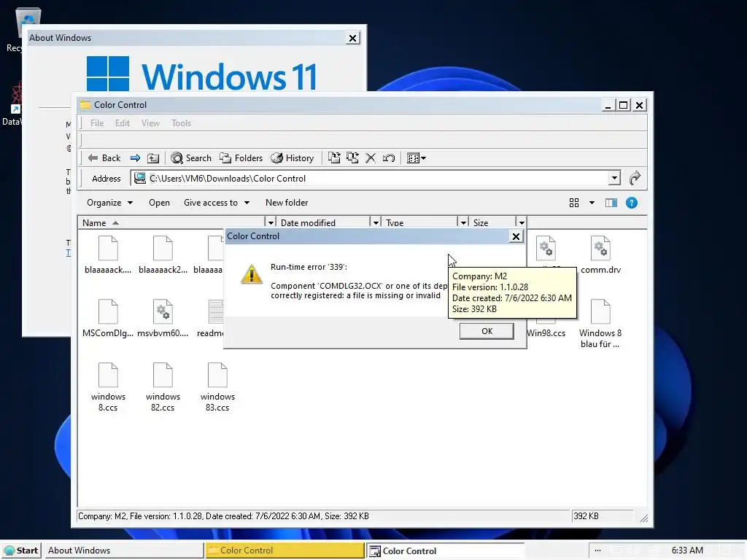Click the blue help icon
747x560 pixels.
point(632,203)
